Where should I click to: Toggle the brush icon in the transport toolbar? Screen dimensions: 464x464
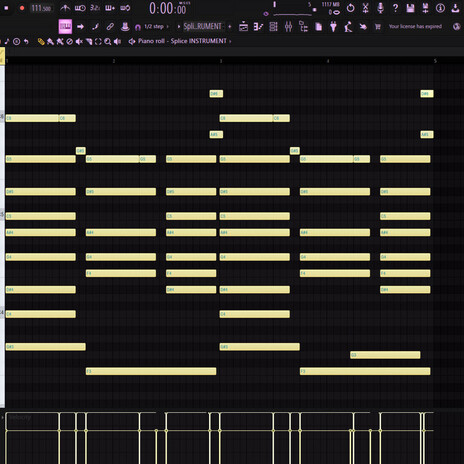tap(95, 27)
